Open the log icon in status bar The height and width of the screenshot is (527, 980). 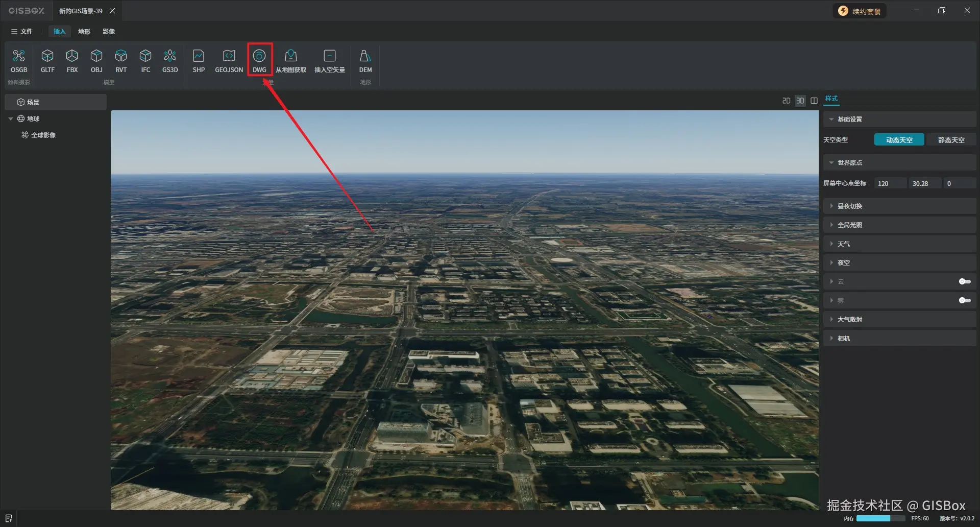click(9, 518)
